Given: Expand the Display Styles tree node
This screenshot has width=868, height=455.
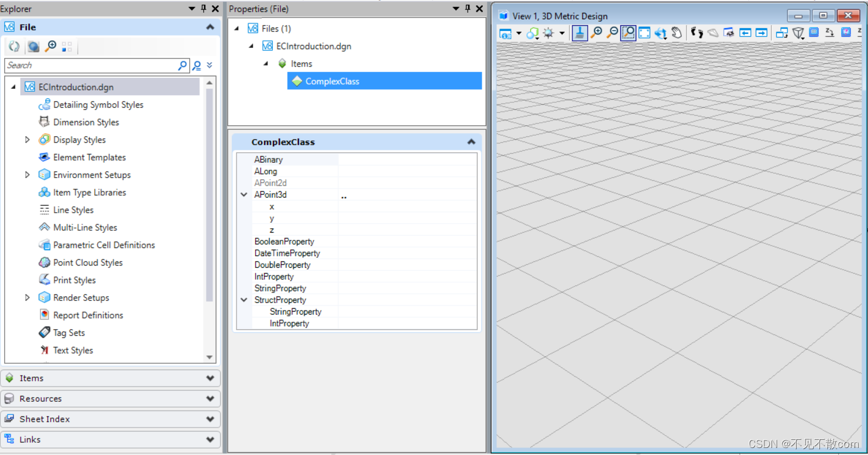Looking at the screenshot, I should [x=28, y=140].
